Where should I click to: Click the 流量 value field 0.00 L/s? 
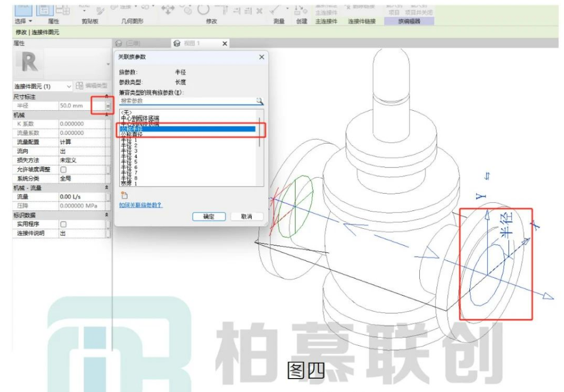[x=82, y=197]
